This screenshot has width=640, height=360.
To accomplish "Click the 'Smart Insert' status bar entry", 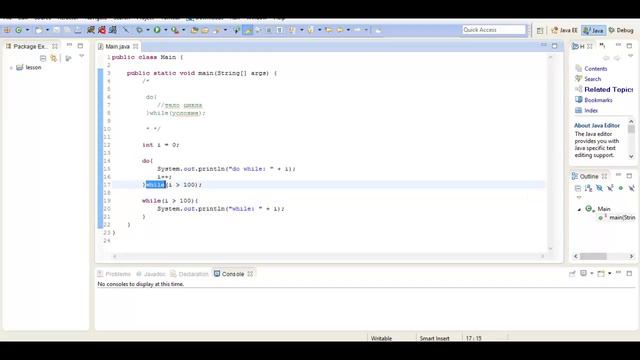I will click(x=434, y=338).
